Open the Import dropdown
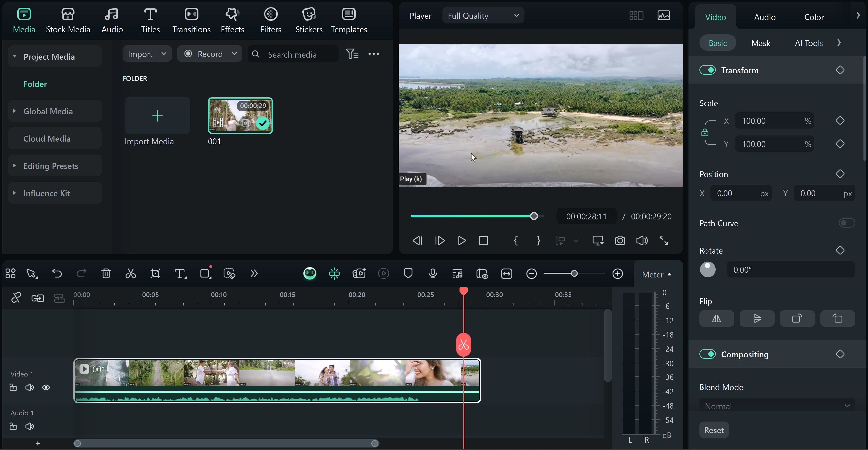 147,54
